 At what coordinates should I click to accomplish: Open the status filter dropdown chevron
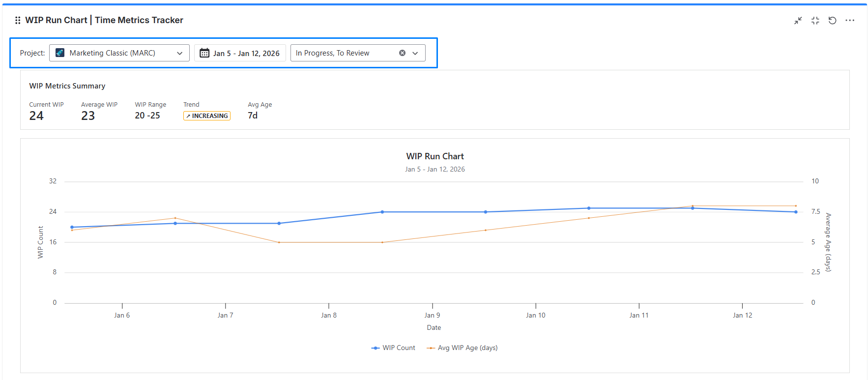pyautogui.click(x=415, y=53)
